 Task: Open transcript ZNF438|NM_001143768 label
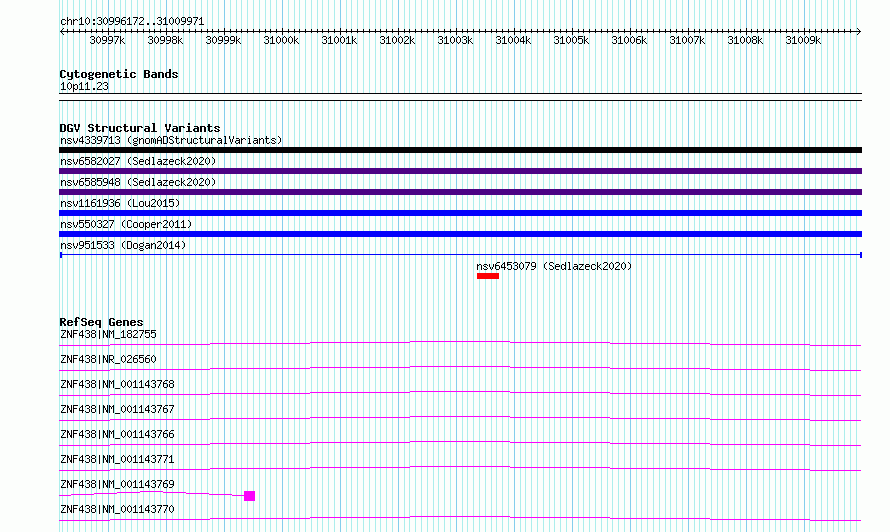(x=117, y=384)
